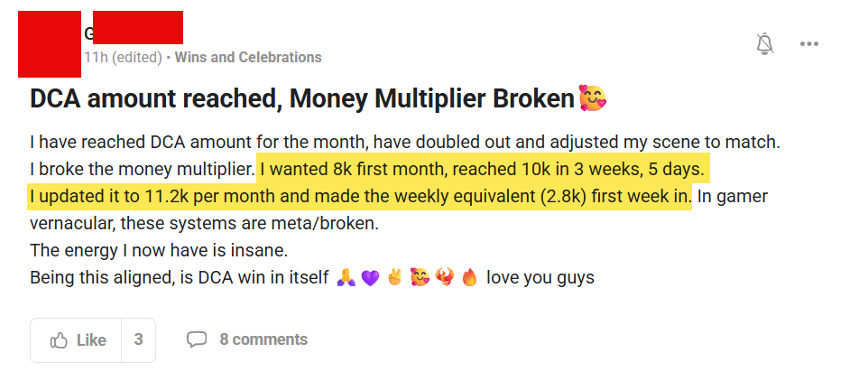
Task: Open the 8 comments link
Action: [263, 340]
